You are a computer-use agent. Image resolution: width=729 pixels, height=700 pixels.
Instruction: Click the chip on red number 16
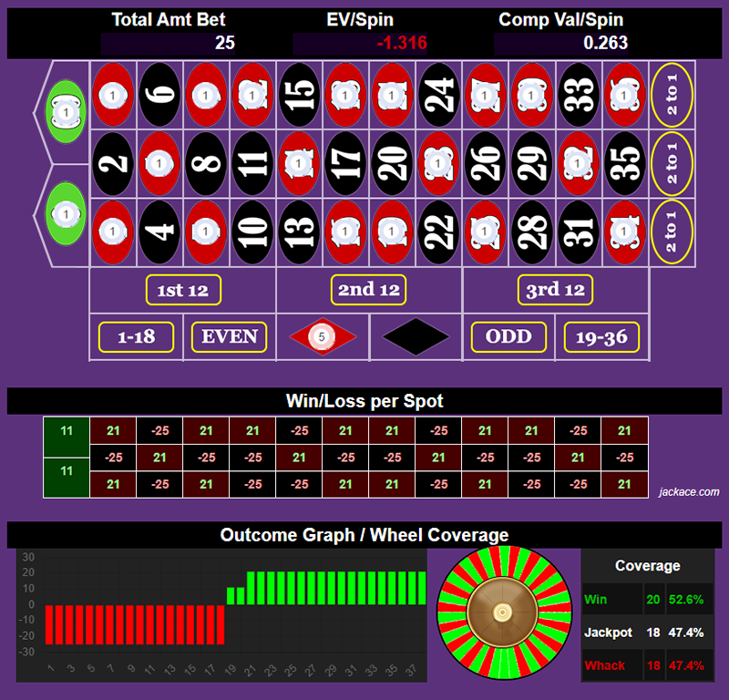coord(345,232)
